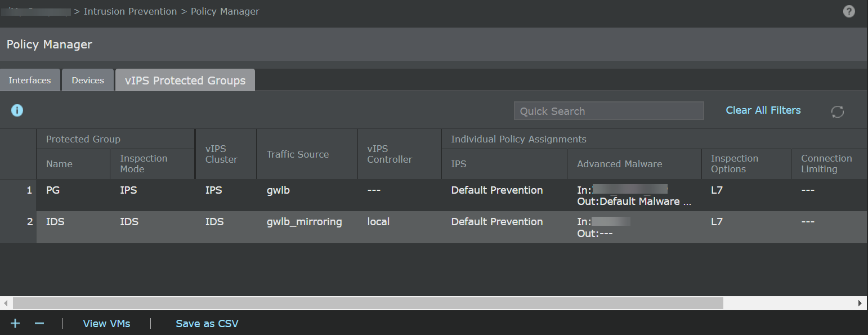Click the Advanced Malware column header
868x335 pixels.
pos(634,164)
